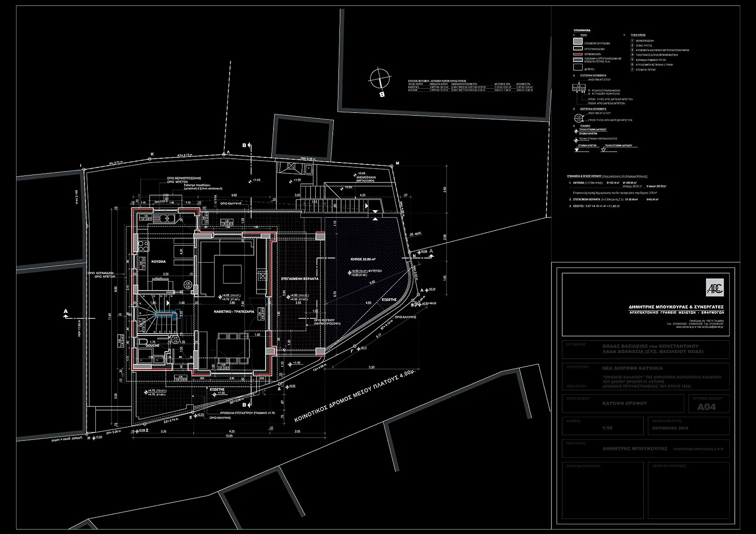The height and width of the screenshot is (534, 756).
Task: Select the ΣΤΕΓΑΣΜΕΝΗ ΒΕΡΑΝΤΑ label
Action: pos(300,279)
